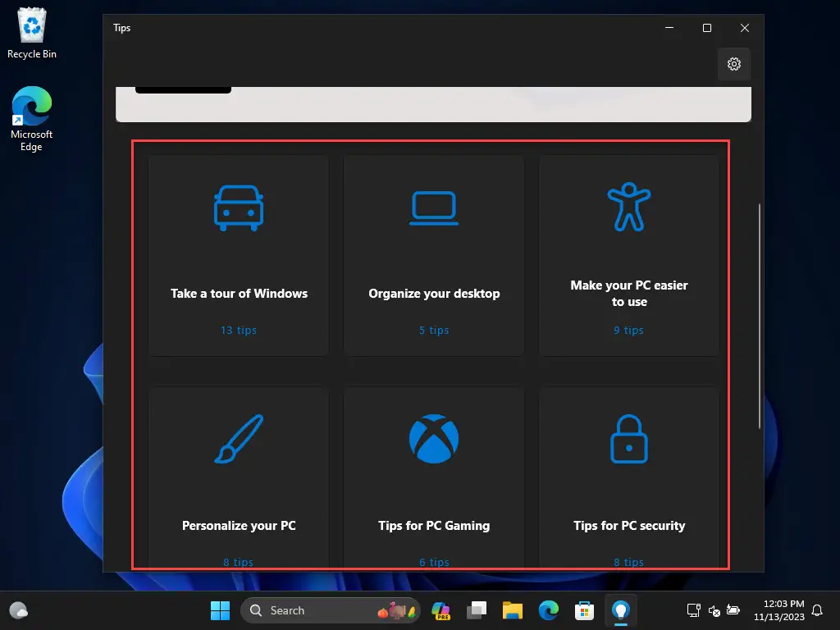
Task: Open Task View in the taskbar
Action: tap(477, 610)
